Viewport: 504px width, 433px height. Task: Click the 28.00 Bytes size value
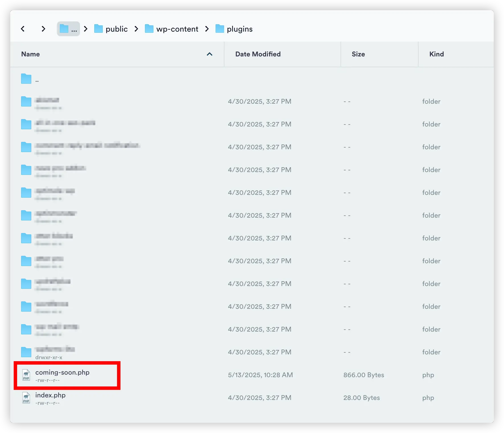[x=361, y=398]
